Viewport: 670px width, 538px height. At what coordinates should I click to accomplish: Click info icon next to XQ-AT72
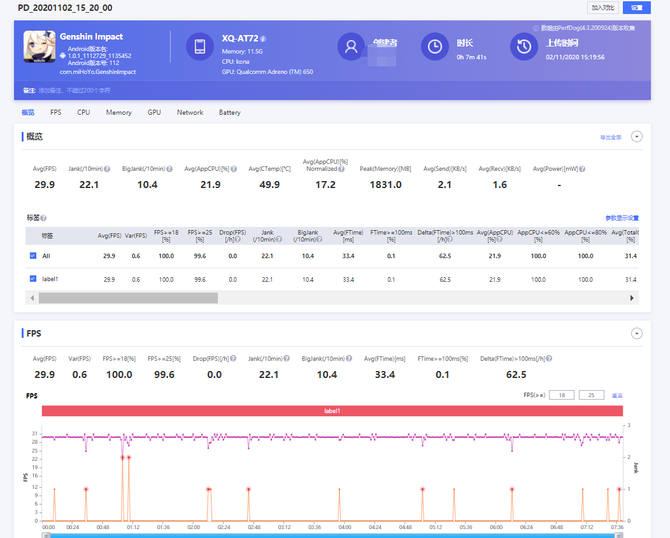(x=264, y=38)
